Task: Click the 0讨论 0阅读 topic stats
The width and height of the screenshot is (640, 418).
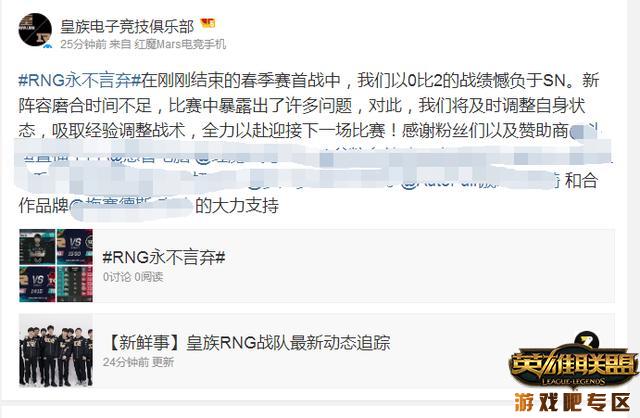Action: 133,277
